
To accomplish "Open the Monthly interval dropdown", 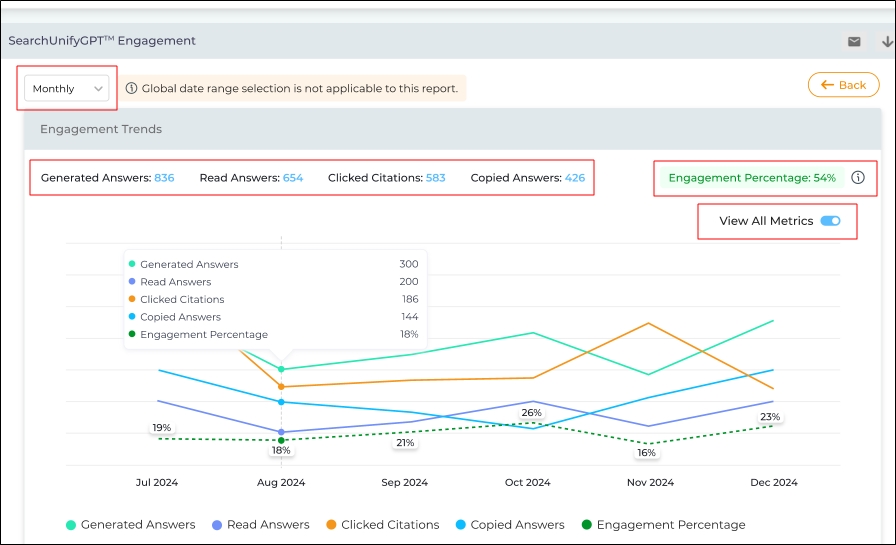I will [67, 88].
